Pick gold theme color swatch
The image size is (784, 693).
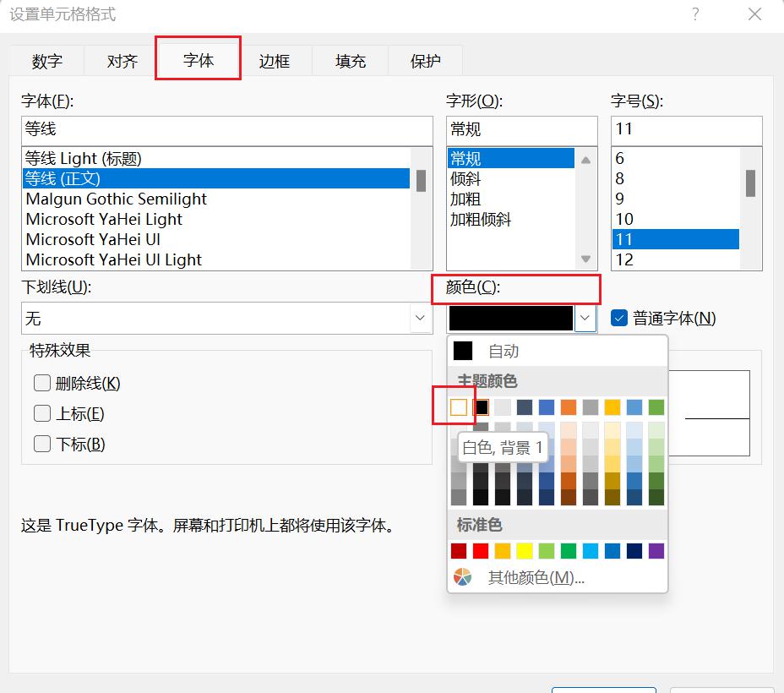tap(612, 407)
